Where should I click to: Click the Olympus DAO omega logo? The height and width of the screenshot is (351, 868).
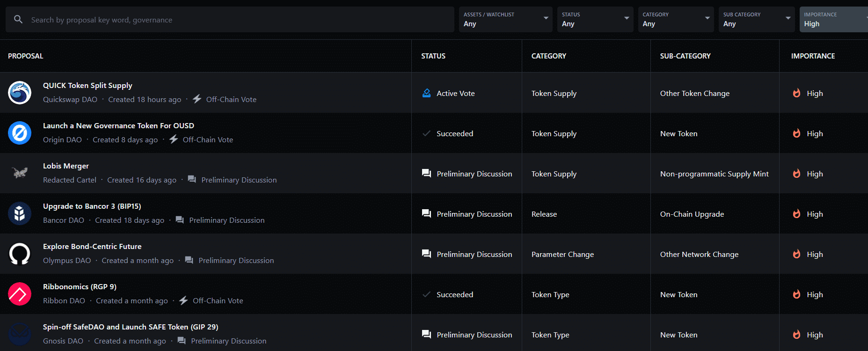(20, 254)
